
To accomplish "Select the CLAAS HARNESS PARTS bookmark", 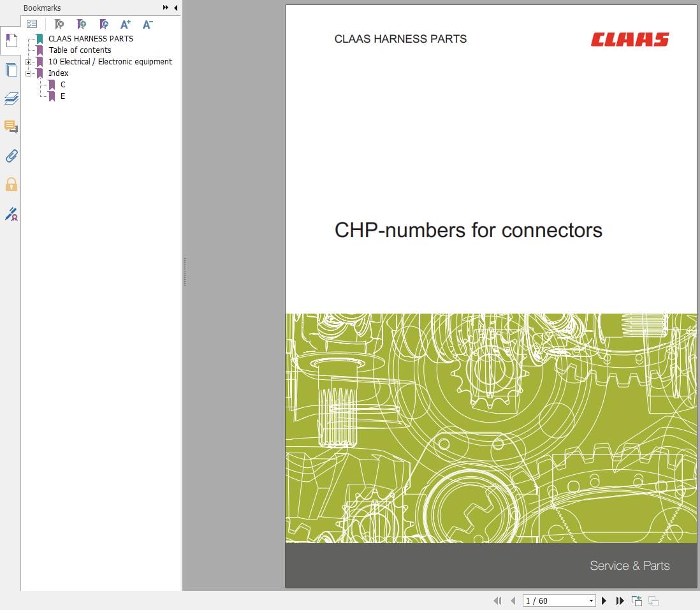I will click(x=91, y=38).
